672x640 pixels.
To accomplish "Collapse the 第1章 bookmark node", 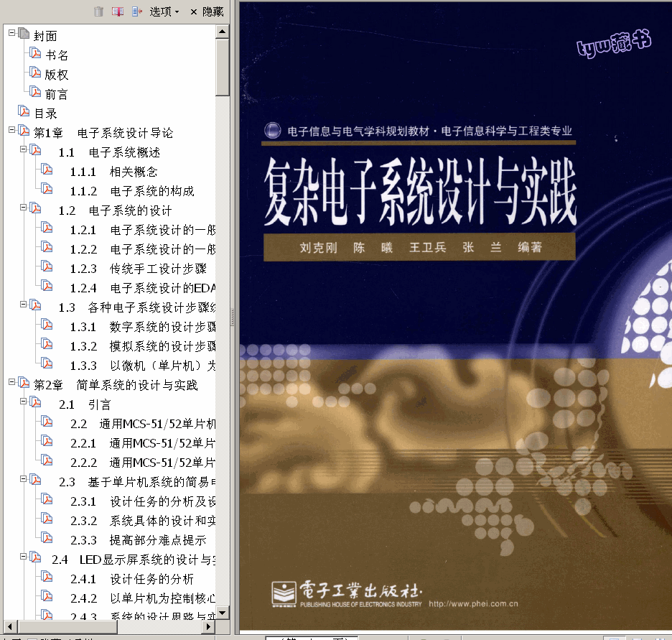I will (12, 129).
